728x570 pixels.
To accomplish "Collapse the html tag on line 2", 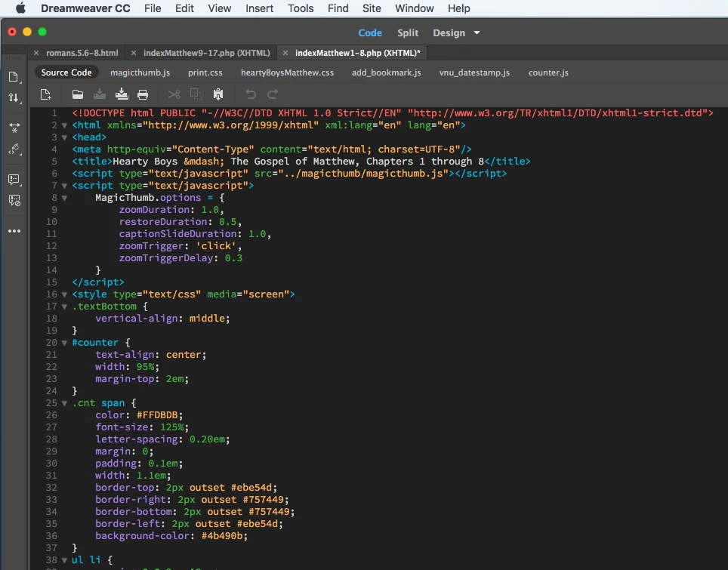I will point(64,125).
